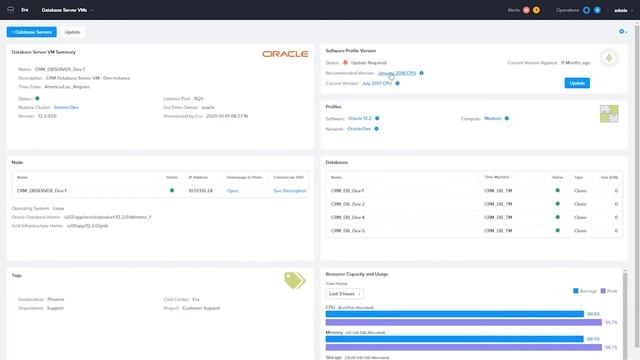Click See Description for SSH connection
This screenshot has width=640, height=360.
289,191
